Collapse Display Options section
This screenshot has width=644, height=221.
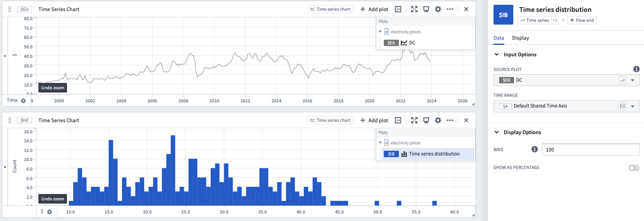(497, 132)
